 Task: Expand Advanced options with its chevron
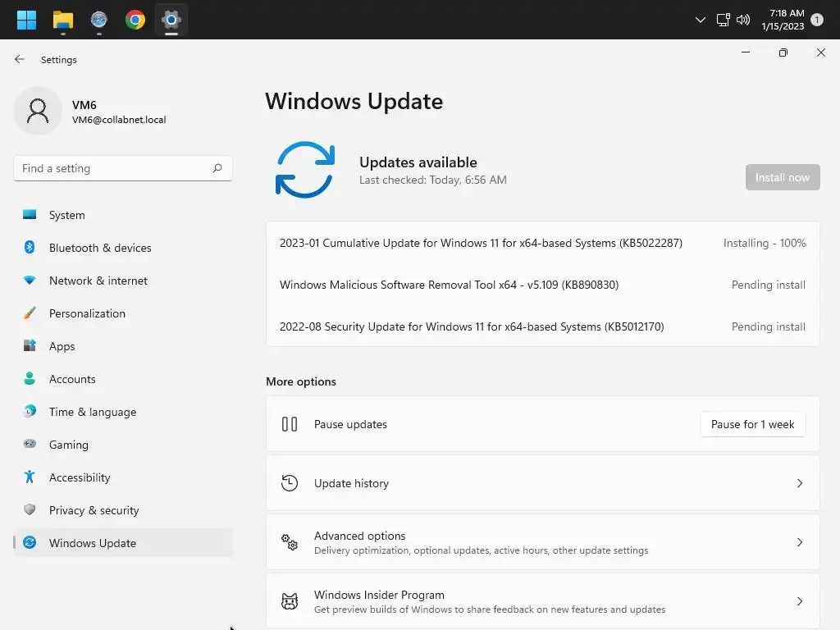(800, 542)
